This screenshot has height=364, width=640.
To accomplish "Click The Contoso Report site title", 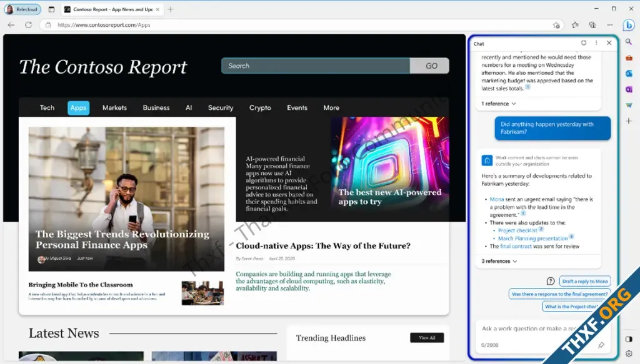I will (x=103, y=67).
